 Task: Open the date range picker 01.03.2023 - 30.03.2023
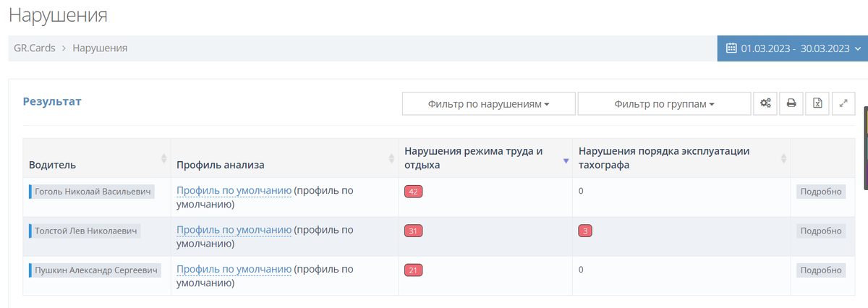coord(793,48)
